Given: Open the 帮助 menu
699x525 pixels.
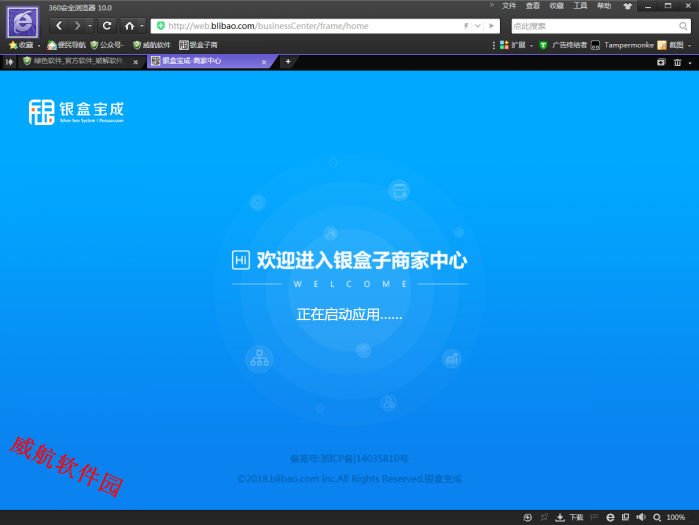Looking at the screenshot, I should (604, 6).
